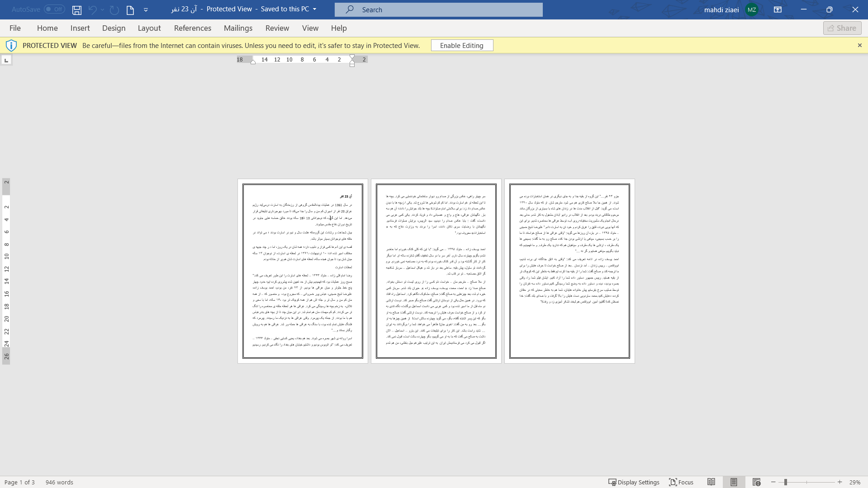Click the mahdi ziaei account name
The height and width of the screenshot is (488, 868).
(x=721, y=9)
